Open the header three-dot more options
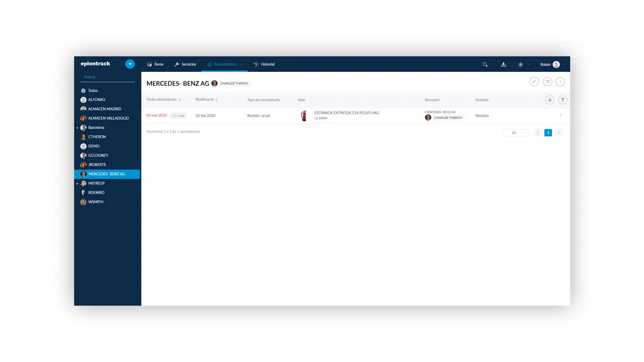This screenshot has height=362, width=644. point(560,81)
